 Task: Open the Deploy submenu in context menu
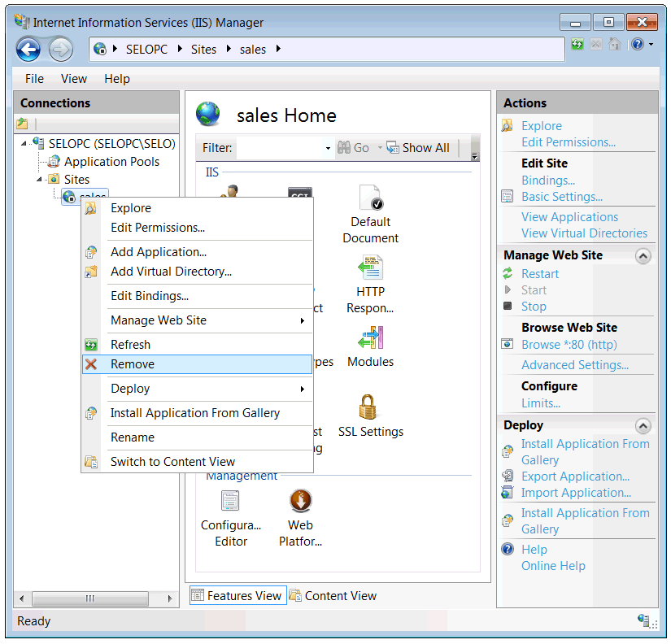(197, 389)
